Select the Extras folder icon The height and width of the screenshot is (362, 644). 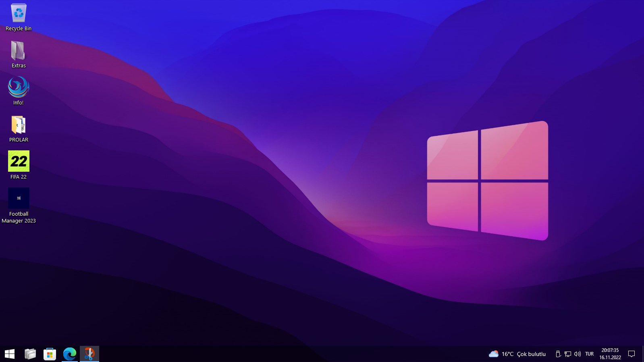(x=19, y=54)
